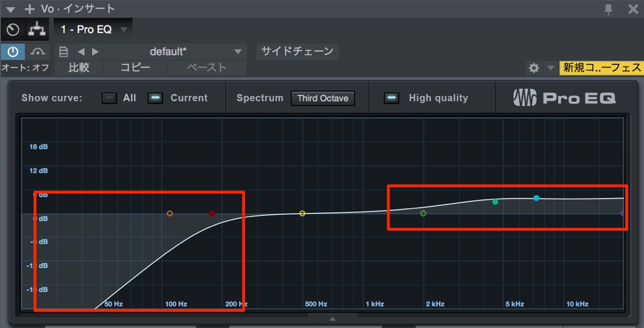Toggle Show curve All

point(110,98)
